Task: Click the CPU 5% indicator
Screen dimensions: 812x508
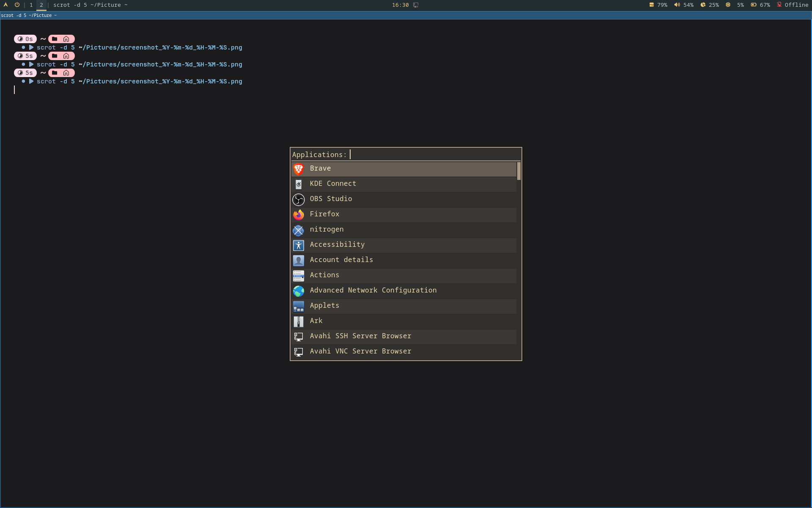Action: 735,5
